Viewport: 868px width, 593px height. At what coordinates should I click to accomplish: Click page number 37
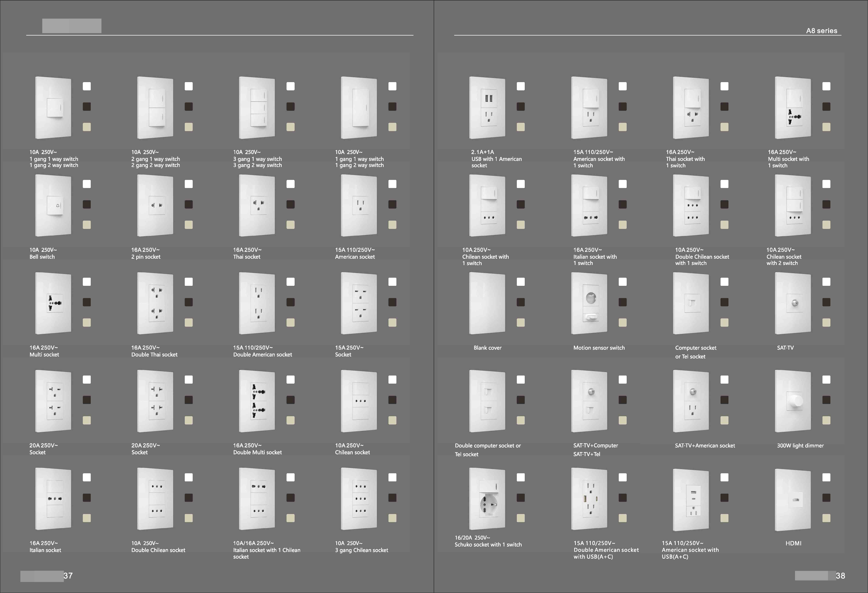point(68,575)
